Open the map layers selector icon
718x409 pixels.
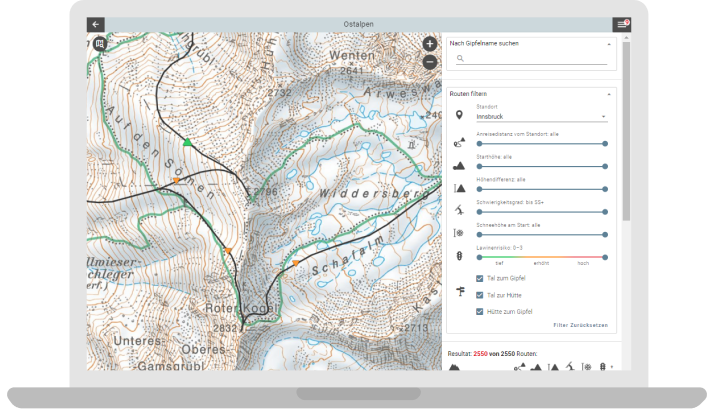point(100,43)
